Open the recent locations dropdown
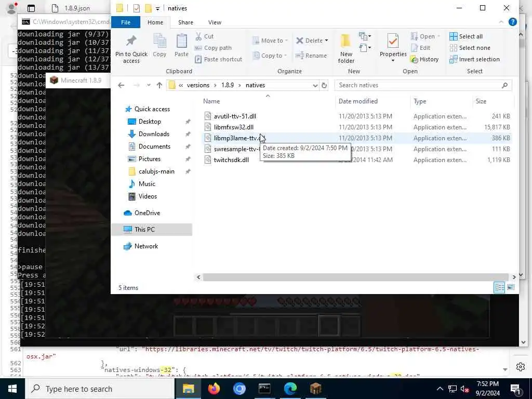The image size is (532, 399). 149,85
